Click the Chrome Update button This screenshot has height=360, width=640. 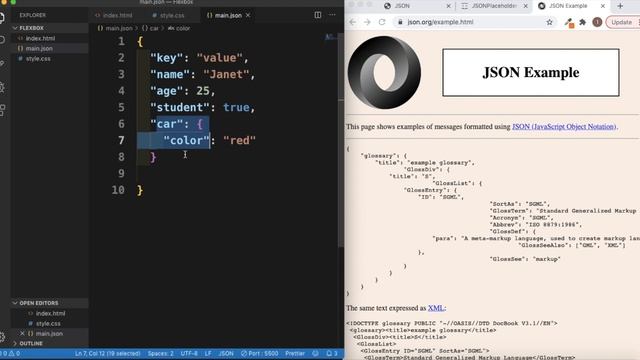click(622, 22)
